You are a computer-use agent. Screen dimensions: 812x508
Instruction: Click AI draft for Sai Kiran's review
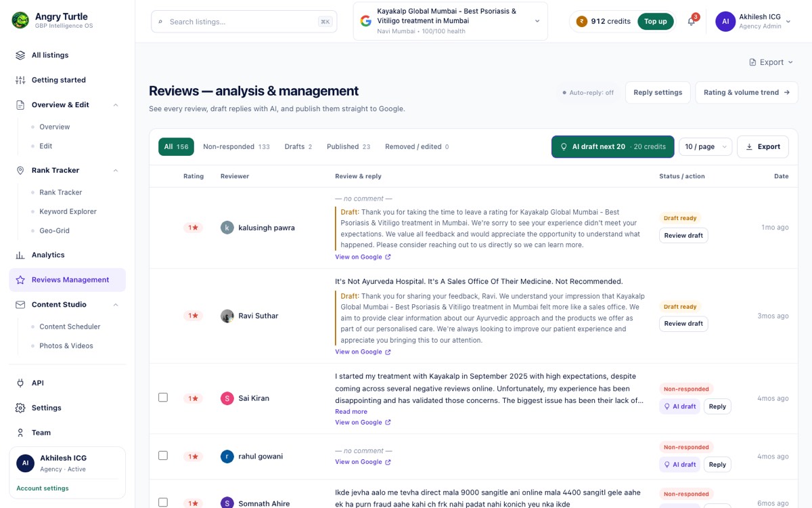click(x=680, y=407)
